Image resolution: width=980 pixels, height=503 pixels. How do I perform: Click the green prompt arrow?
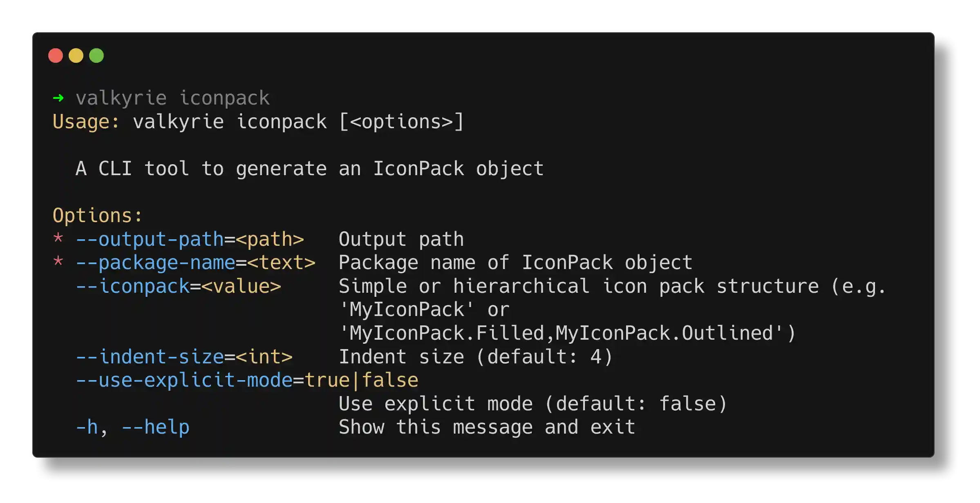pyautogui.click(x=58, y=98)
